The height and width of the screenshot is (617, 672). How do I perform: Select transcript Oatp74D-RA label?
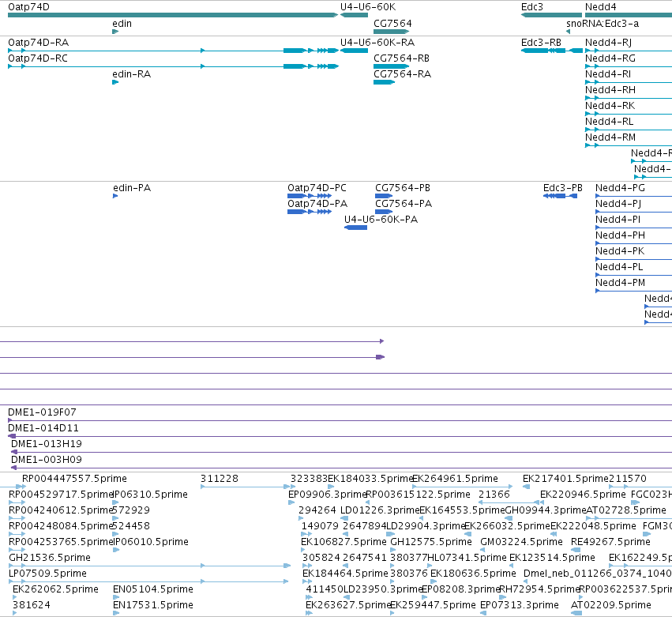(38, 43)
